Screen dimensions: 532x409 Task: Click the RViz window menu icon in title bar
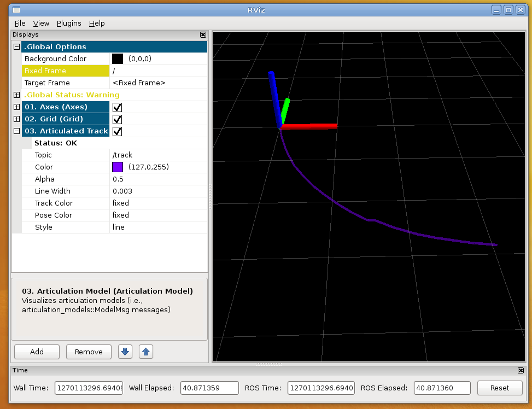click(x=16, y=9)
